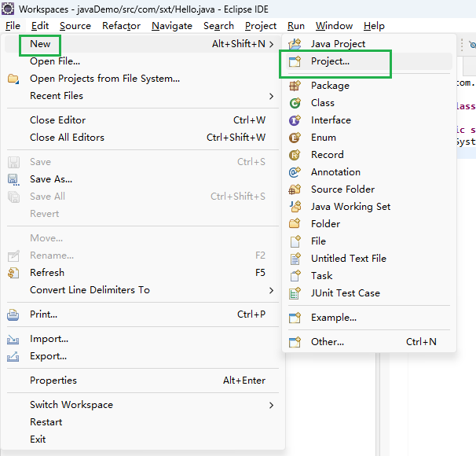
Task: Click the Source Folder icon
Action: (x=295, y=189)
